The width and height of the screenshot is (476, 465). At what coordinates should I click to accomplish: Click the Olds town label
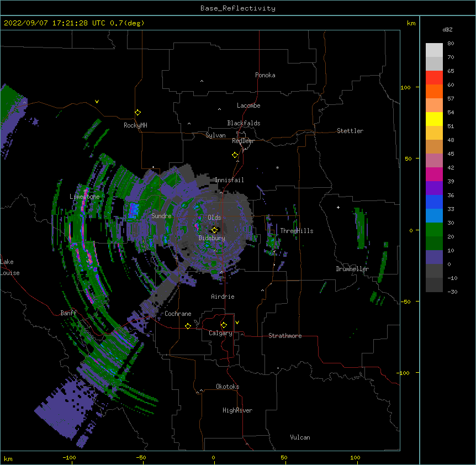(x=214, y=218)
